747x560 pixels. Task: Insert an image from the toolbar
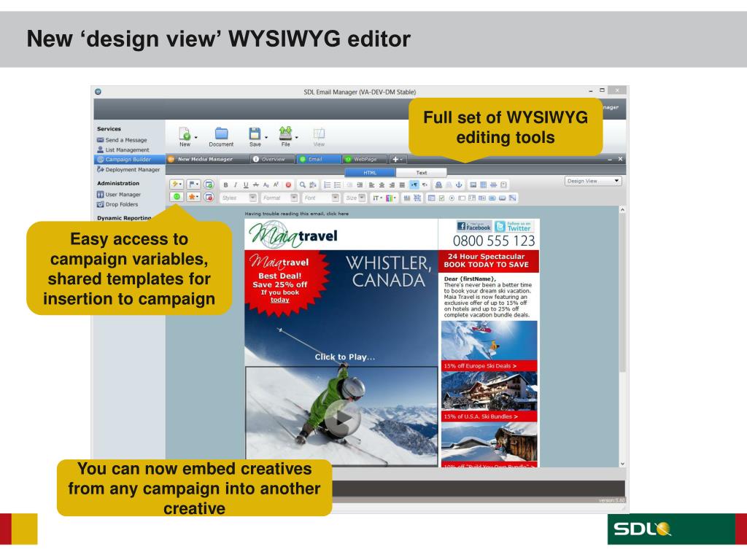point(473,184)
